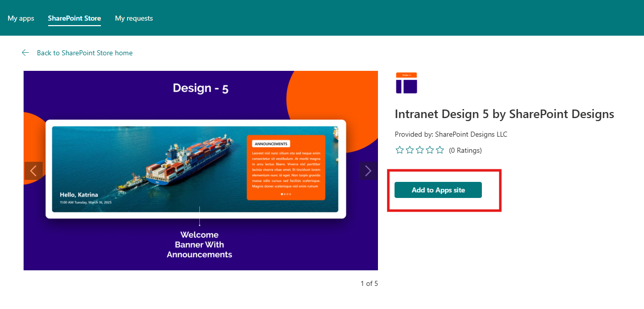Click the (0 Ratings) text
The height and width of the screenshot is (309, 644).
(x=465, y=150)
